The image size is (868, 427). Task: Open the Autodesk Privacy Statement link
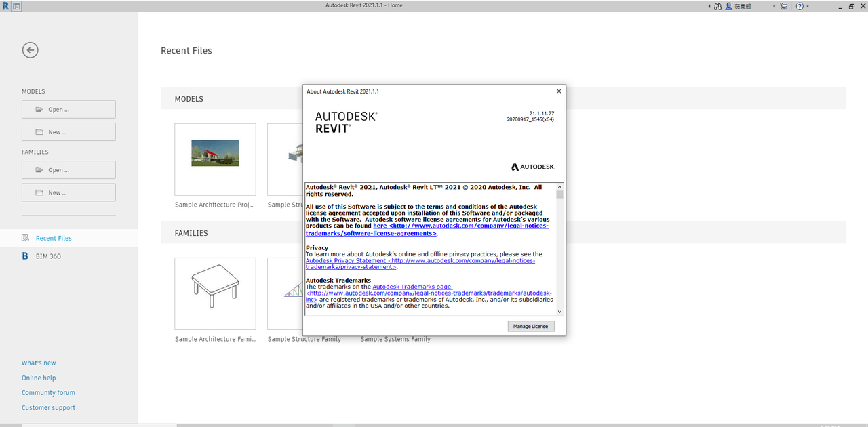pyautogui.click(x=420, y=264)
